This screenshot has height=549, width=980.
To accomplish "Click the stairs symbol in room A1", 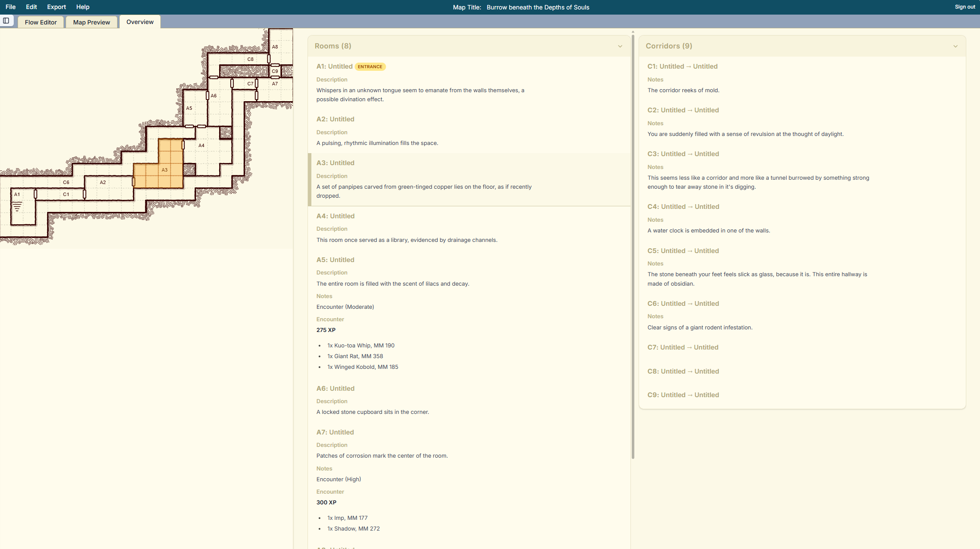I will [x=17, y=207].
